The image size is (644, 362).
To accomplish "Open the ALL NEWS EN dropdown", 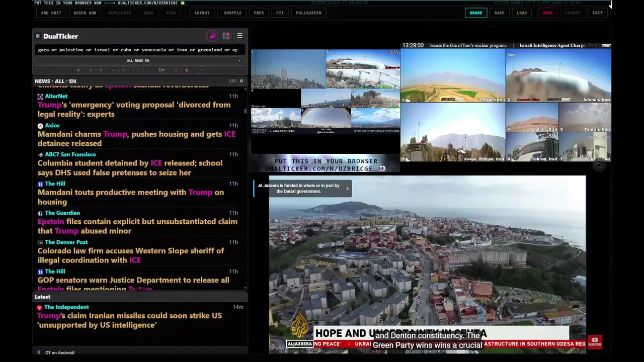I will click(x=138, y=61).
